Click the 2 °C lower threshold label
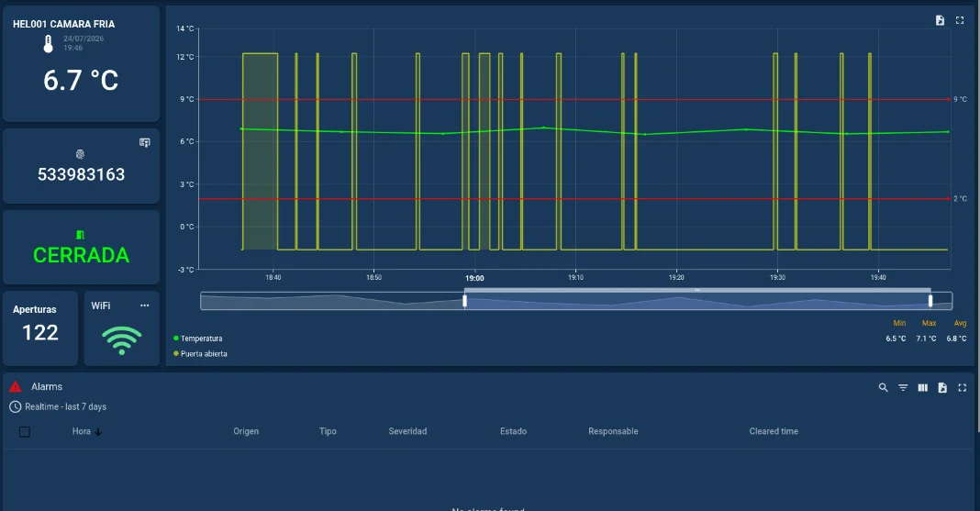This screenshot has height=511, width=980. click(960, 199)
